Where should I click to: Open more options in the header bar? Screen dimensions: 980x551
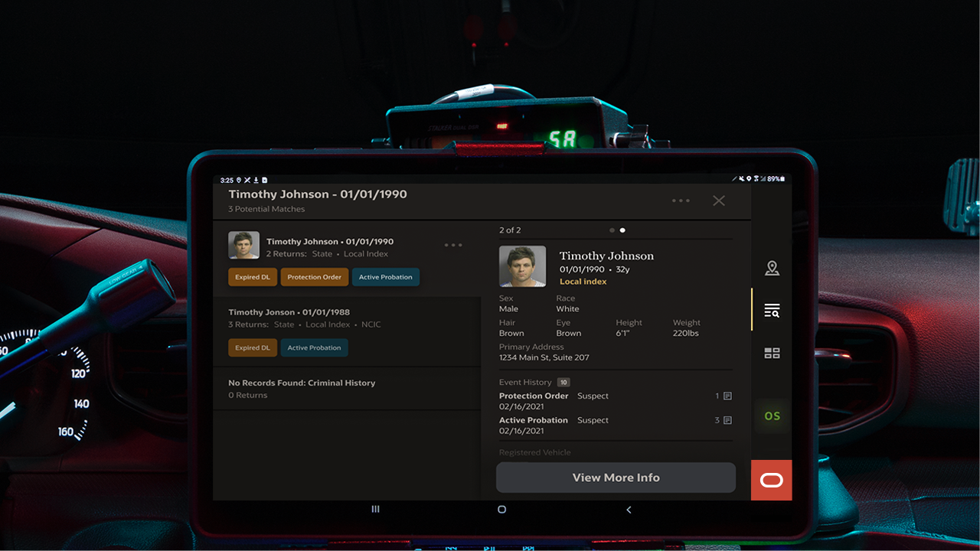[681, 201]
